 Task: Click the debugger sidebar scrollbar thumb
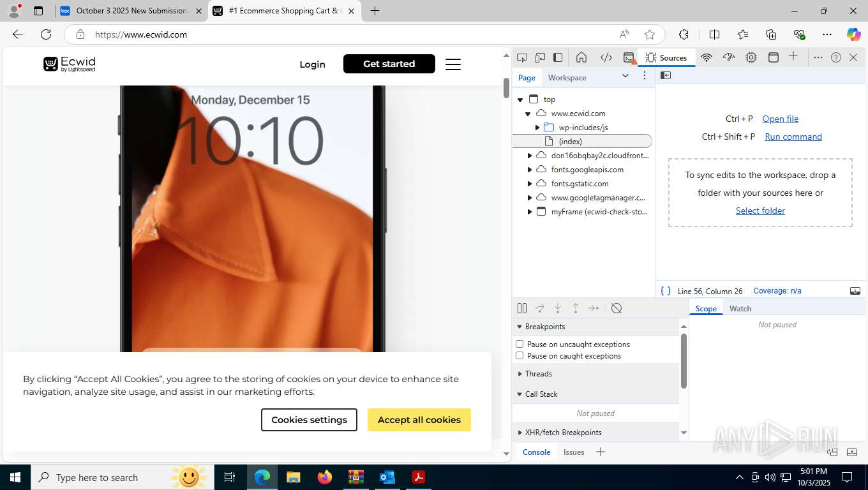coord(684,360)
